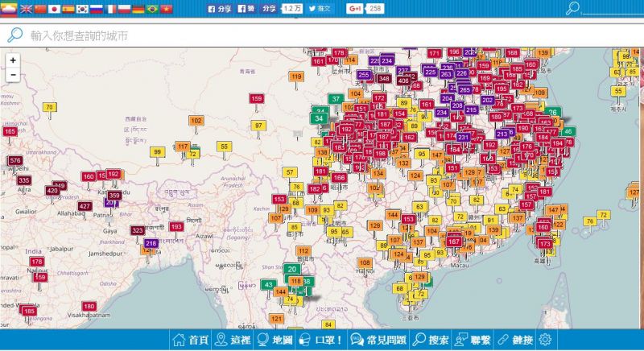Open the 搜索 search tab

click(431, 340)
